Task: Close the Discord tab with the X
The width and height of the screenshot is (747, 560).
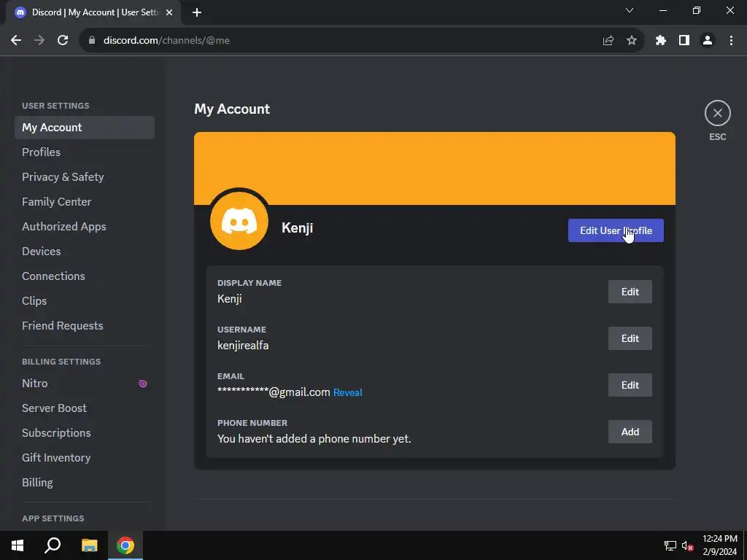Action: tap(169, 13)
